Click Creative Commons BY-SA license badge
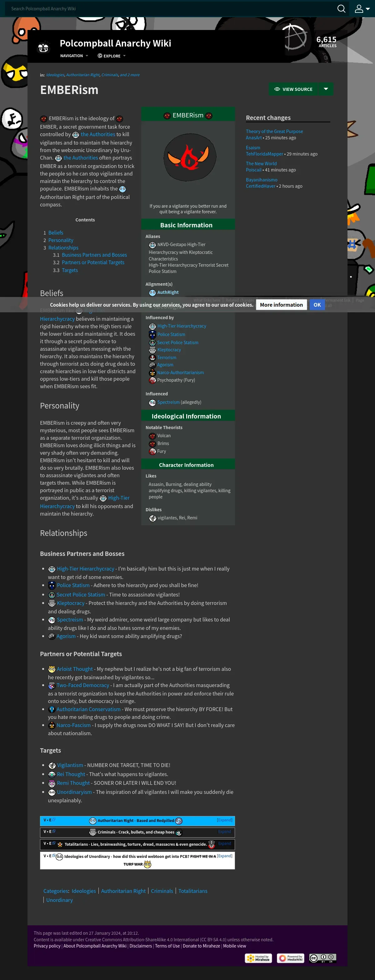 [322, 958]
